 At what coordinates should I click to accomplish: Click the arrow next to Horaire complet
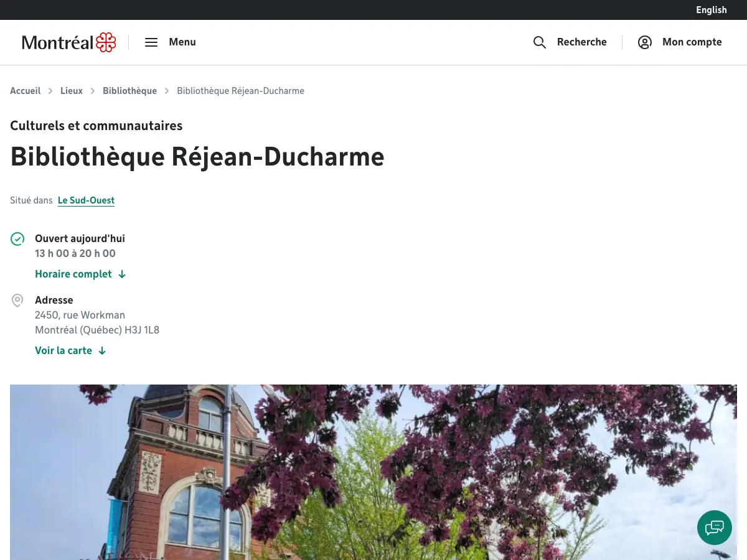tap(122, 274)
